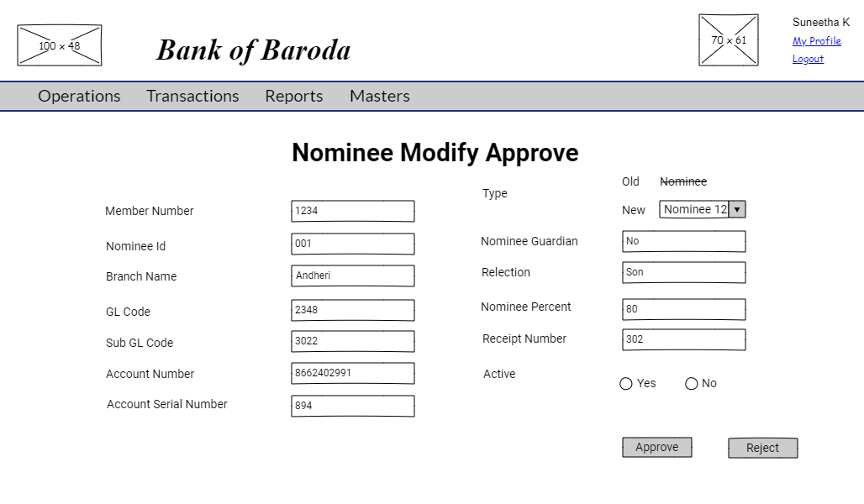Click the 70 × 61 profile picture placeholder
Image resolution: width=864 pixels, height=504 pixels.
tap(729, 40)
